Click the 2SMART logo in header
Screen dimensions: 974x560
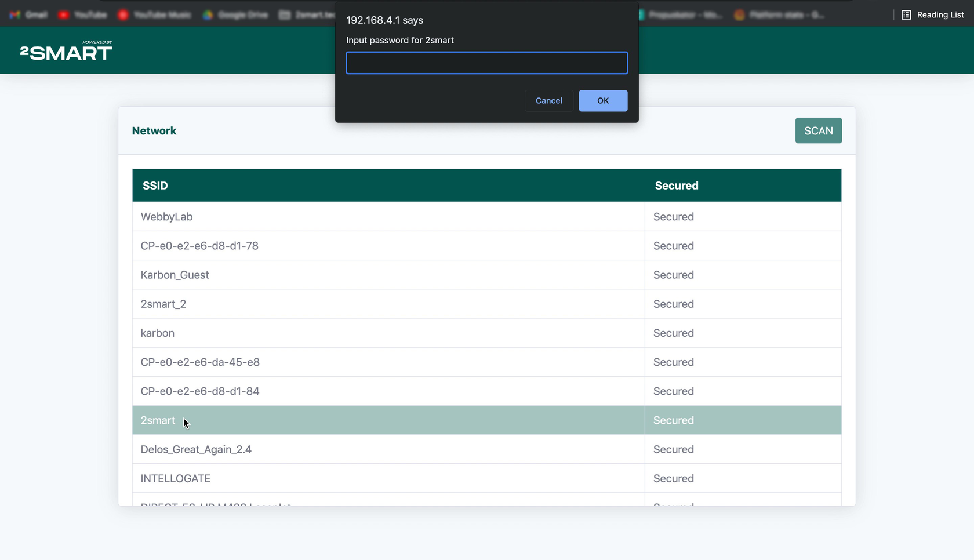tap(66, 50)
